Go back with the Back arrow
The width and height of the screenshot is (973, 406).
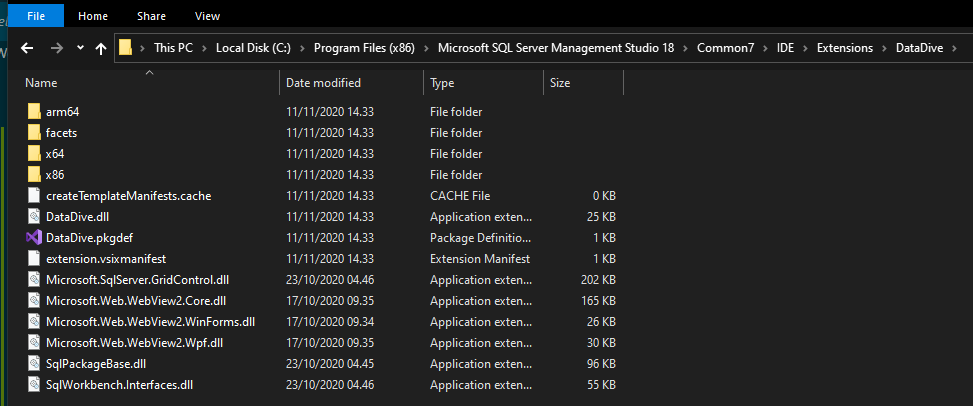click(x=27, y=48)
